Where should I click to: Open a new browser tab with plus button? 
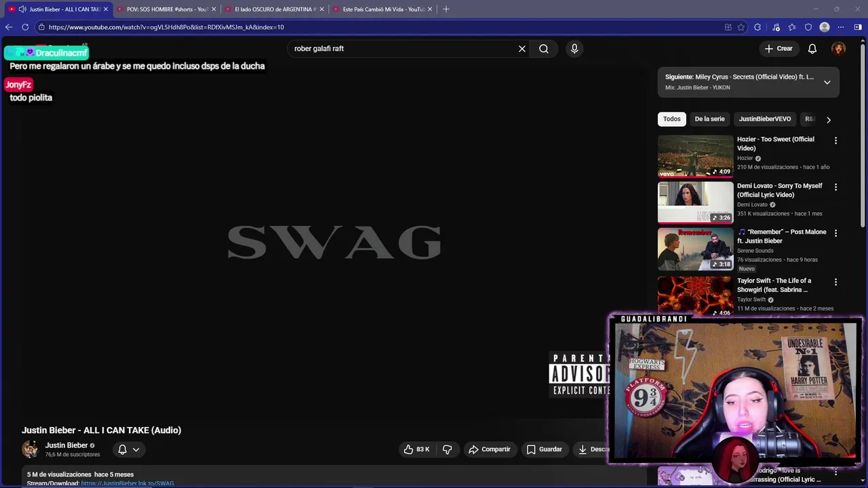pyautogui.click(x=446, y=9)
